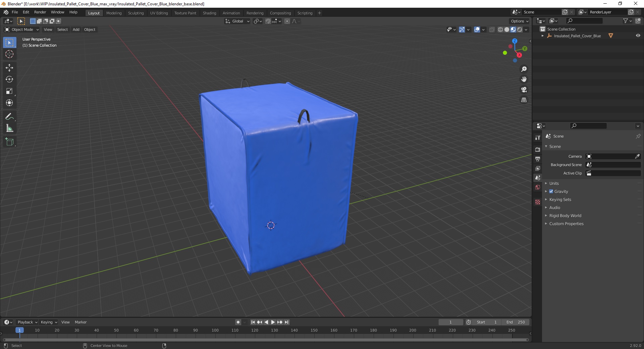Click the timeline playhead at frame 1

(19, 330)
